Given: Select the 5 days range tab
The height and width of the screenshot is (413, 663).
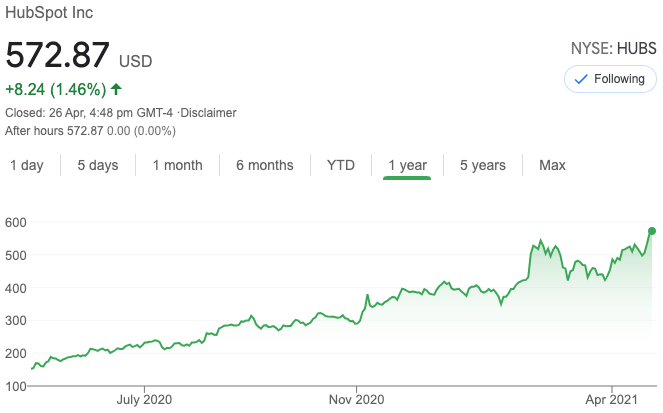Looking at the screenshot, I should point(97,165).
